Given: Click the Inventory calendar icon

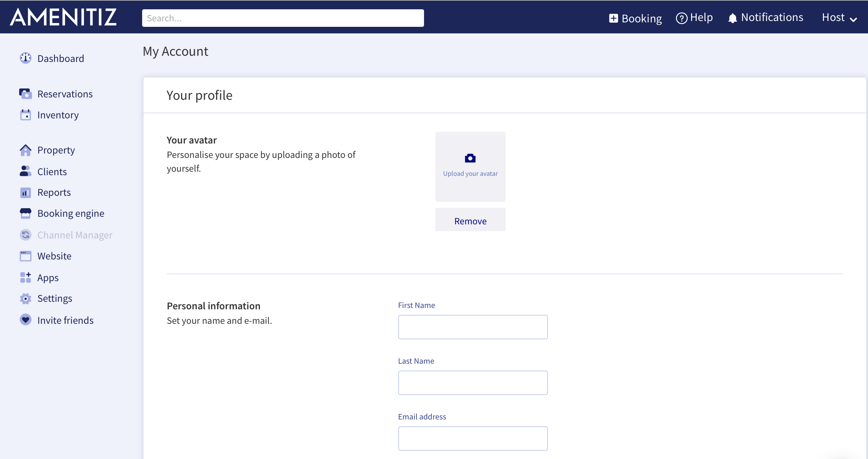Looking at the screenshot, I should click(x=25, y=115).
